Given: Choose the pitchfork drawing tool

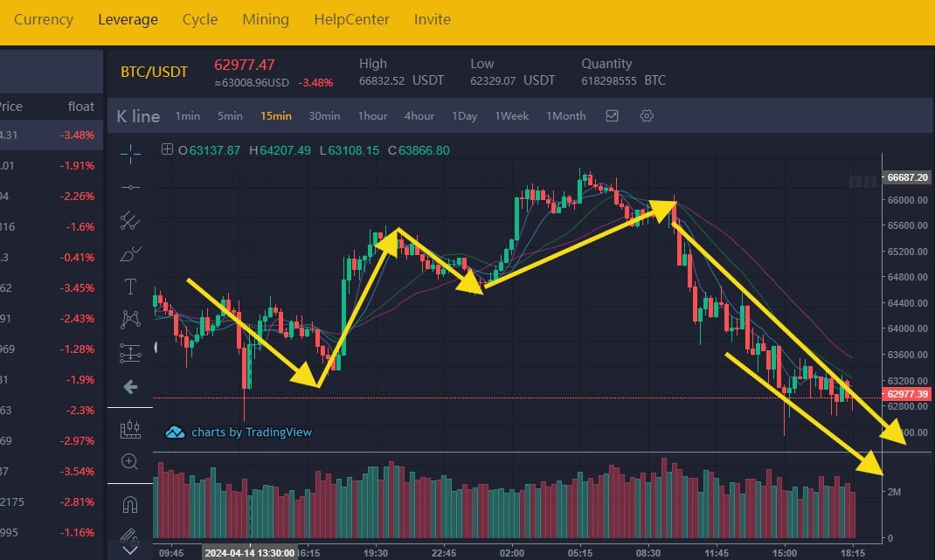Looking at the screenshot, I should (x=130, y=220).
